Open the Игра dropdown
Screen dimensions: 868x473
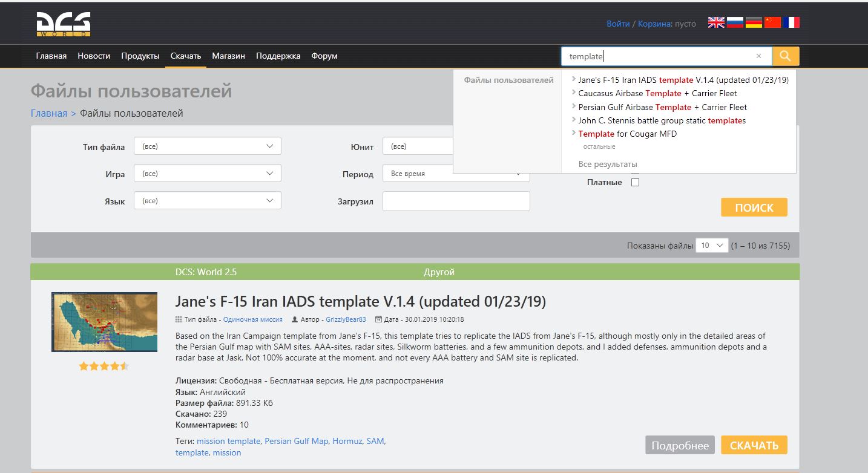coord(208,174)
